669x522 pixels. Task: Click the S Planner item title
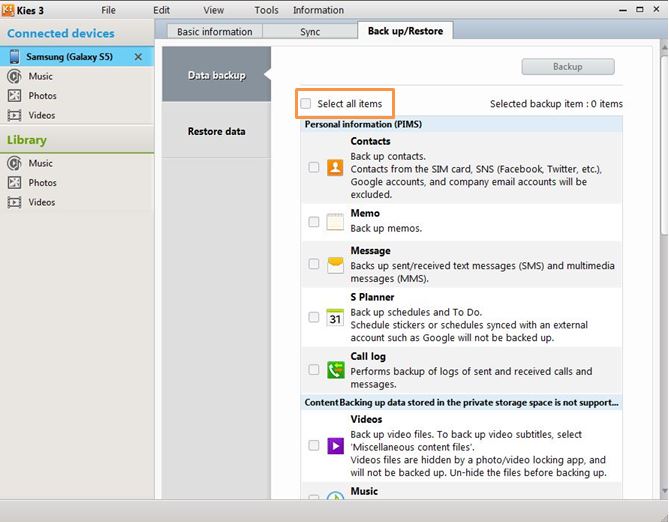pos(372,297)
